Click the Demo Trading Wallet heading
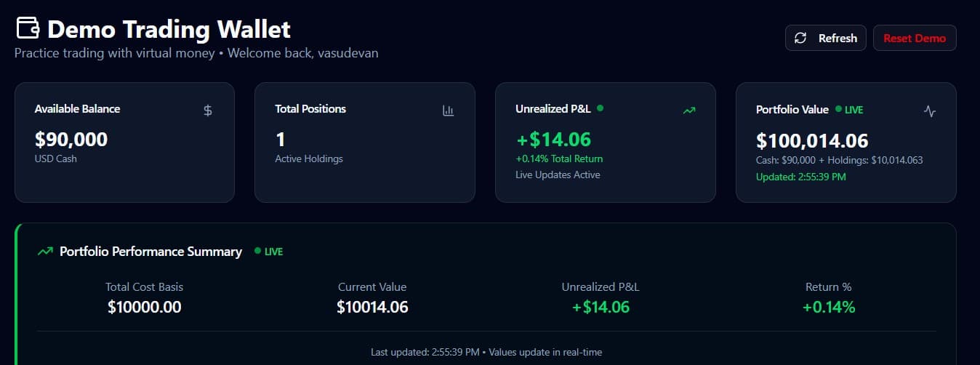This screenshot has width=980, height=365. 169,29
